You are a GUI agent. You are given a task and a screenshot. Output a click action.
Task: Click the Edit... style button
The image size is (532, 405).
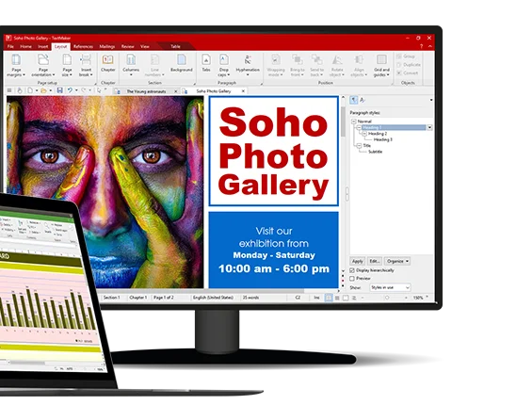click(374, 261)
